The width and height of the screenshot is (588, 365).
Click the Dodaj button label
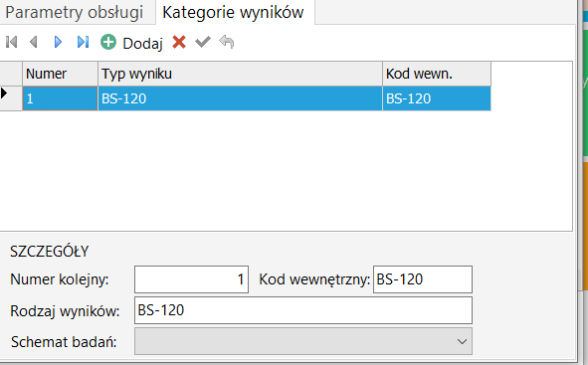click(x=142, y=44)
